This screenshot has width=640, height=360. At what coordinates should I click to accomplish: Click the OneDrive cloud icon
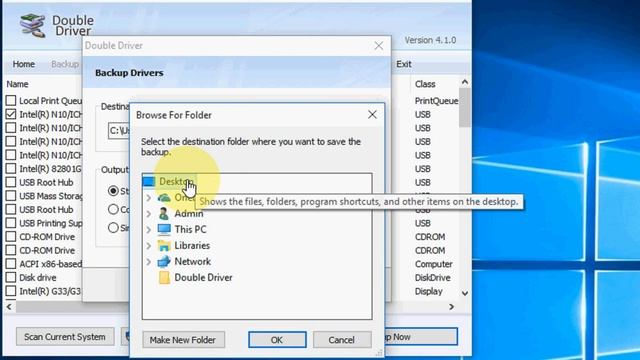[x=164, y=198]
